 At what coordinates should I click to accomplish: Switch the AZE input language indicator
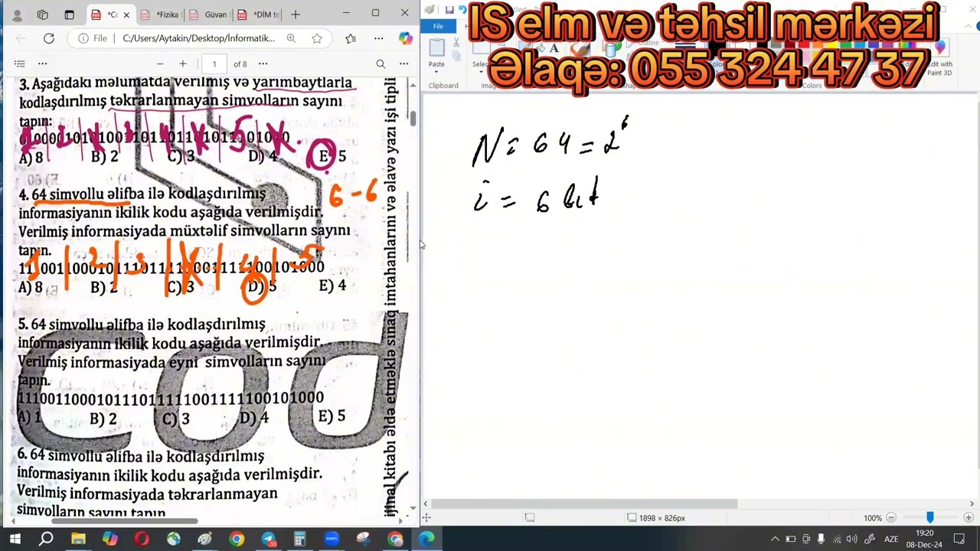tap(891, 540)
